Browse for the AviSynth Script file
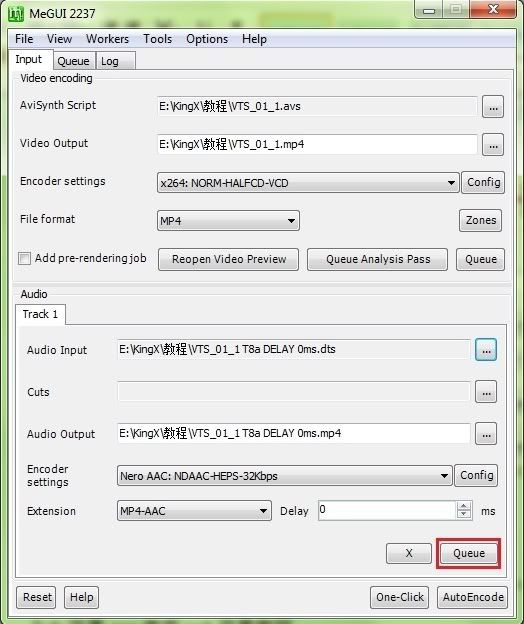The image size is (524, 624). point(493,107)
